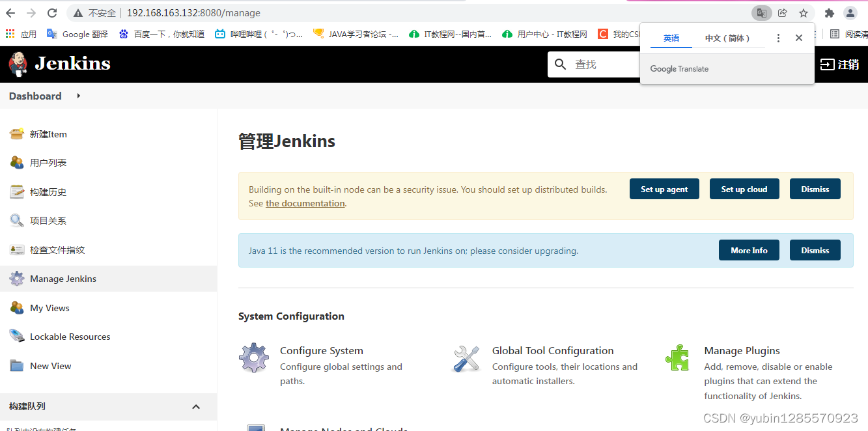Viewport: 868px width, 431px height.
Task: Click the My Views people icon
Action: click(x=17, y=308)
